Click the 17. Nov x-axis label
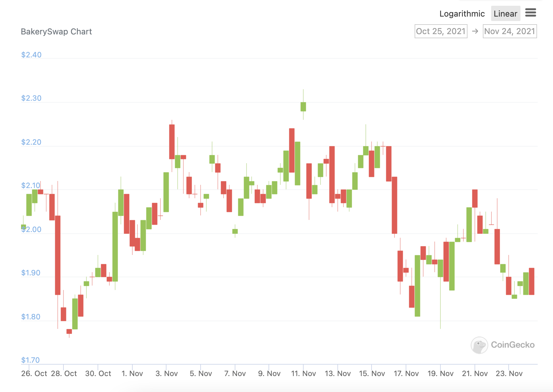 point(406,374)
